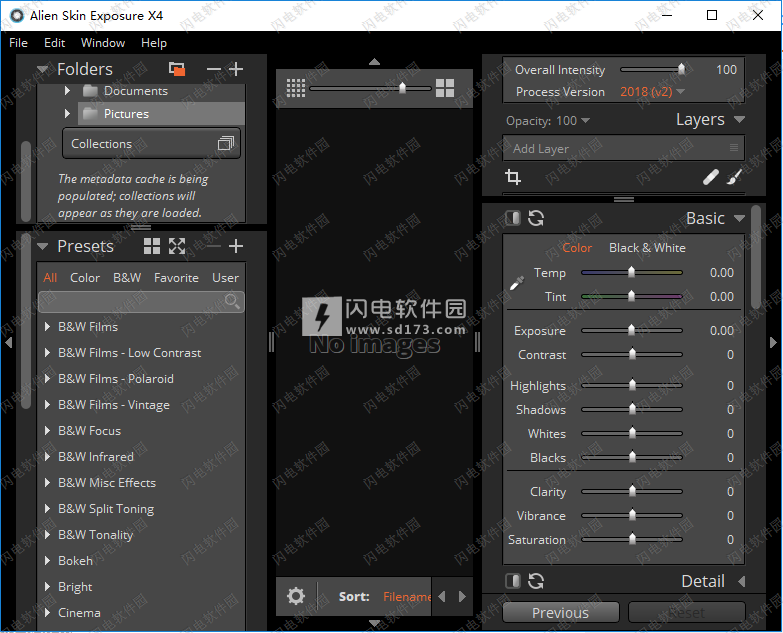Screen dimensions: 783x633
Task: Select the Brush tool
Action: (734, 177)
